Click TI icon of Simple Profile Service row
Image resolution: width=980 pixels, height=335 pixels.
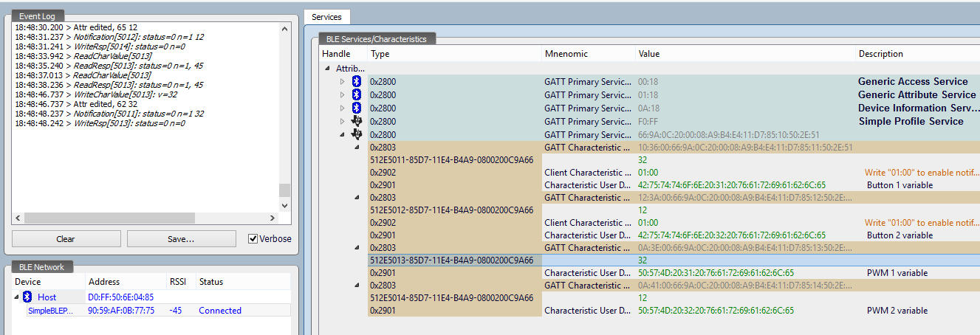click(357, 121)
